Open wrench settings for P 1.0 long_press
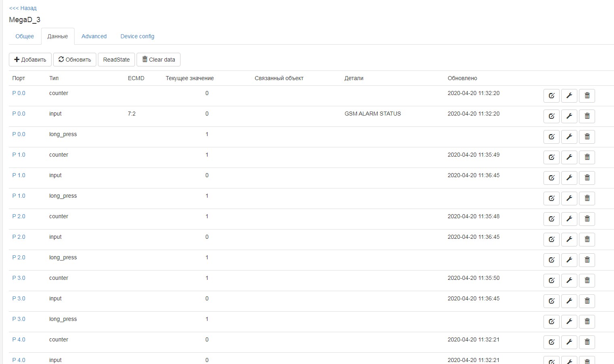614x364 pixels. [569, 198]
